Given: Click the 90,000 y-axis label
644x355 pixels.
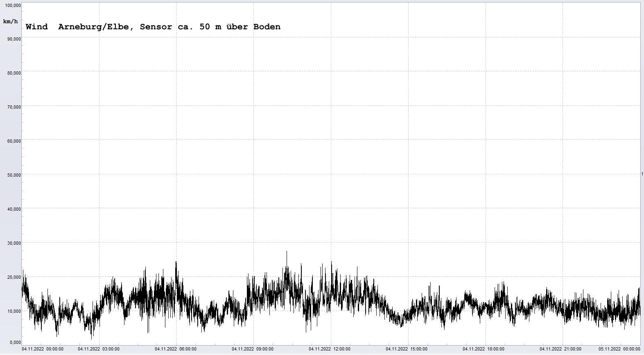Looking at the screenshot, I should (14, 39).
